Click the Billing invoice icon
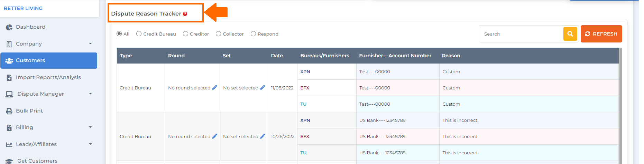644x164 pixels. [x=9, y=127]
